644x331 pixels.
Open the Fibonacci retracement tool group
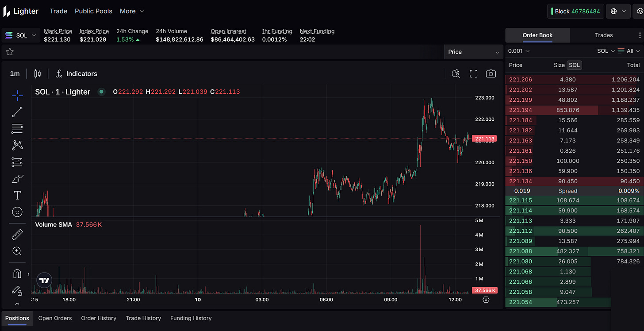click(17, 129)
